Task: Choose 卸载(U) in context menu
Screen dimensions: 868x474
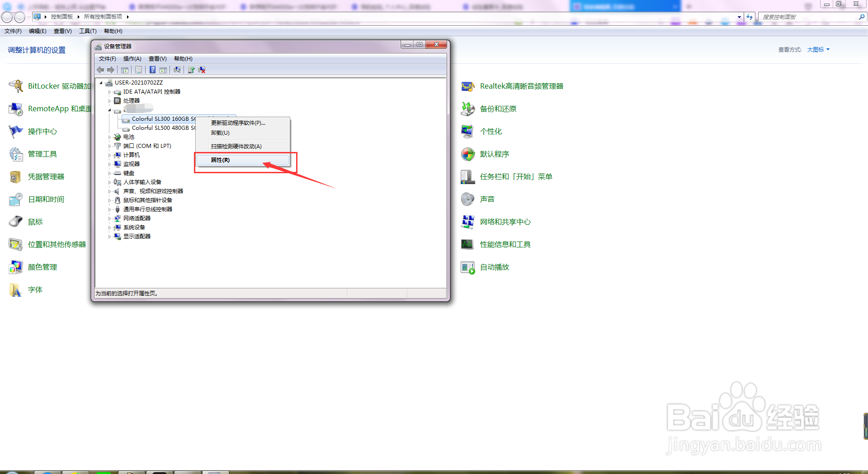Action: (x=243, y=133)
